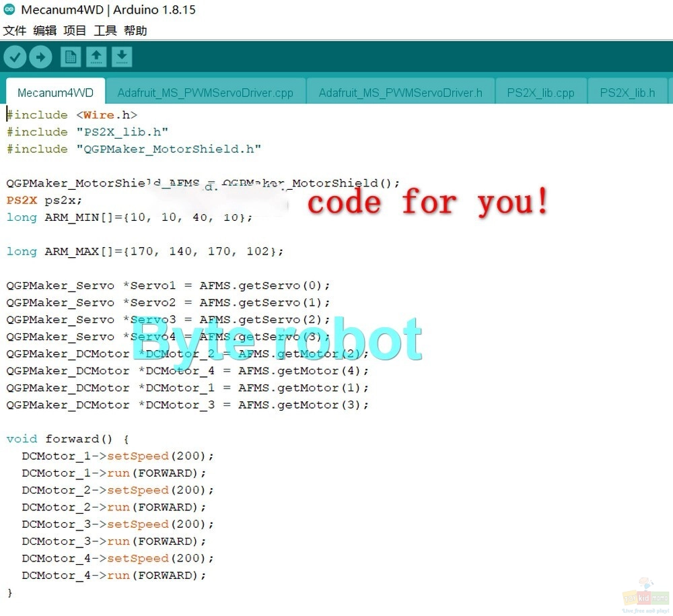Click the *DCMotor_3 = AFMS.getMotor(3) line
The width and height of the screenshot is (673, 616).
187,405
